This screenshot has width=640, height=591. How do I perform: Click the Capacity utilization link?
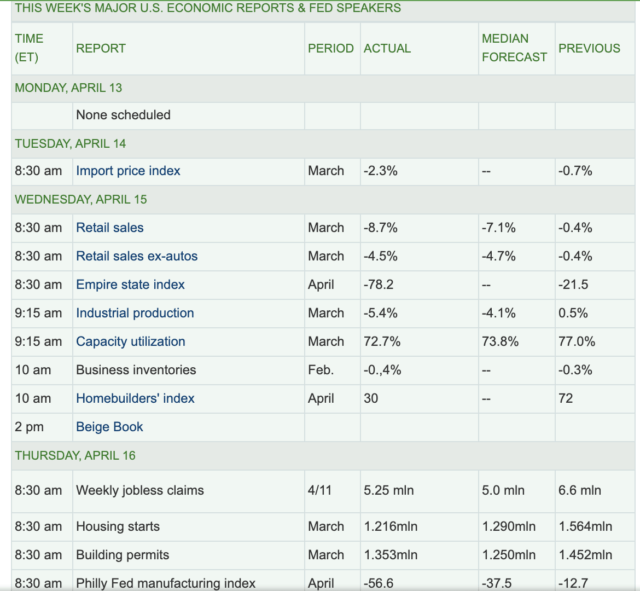(130, 342)
